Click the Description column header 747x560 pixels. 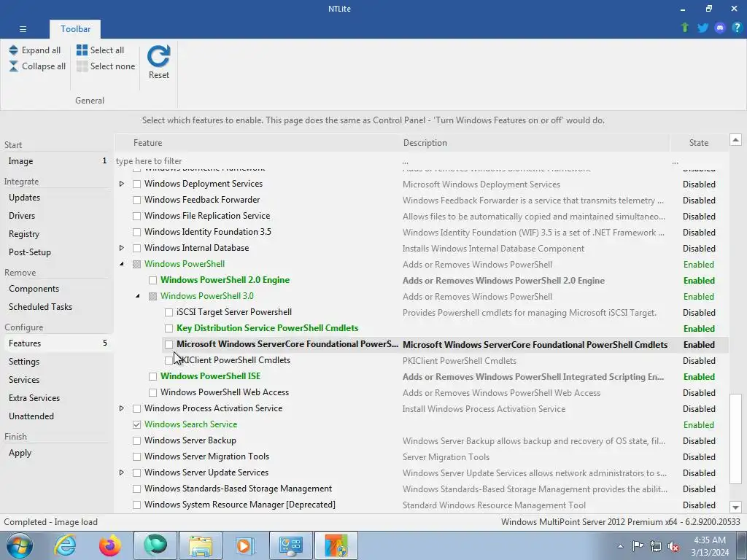535,143
